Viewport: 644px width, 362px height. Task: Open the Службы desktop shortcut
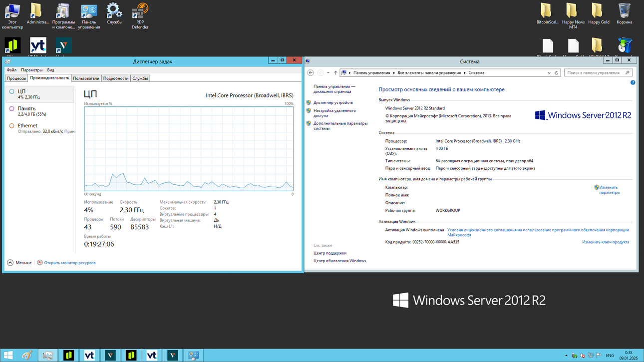114,14
